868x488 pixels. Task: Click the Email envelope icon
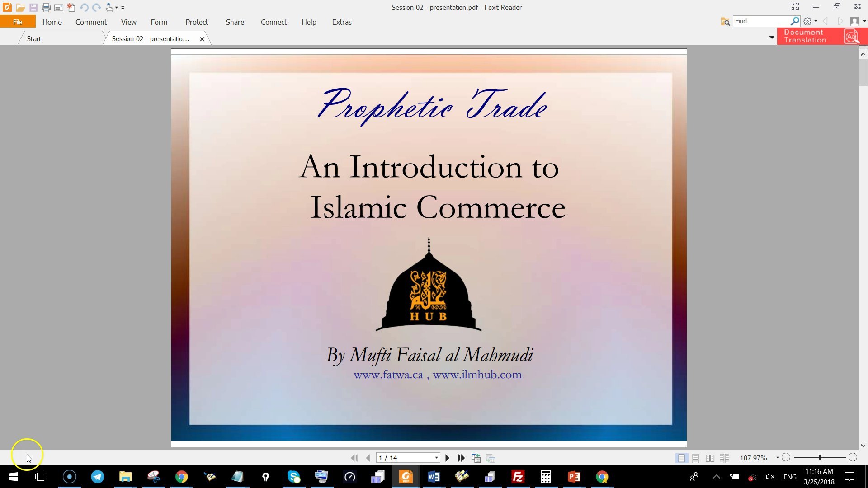tap(58, 8)
